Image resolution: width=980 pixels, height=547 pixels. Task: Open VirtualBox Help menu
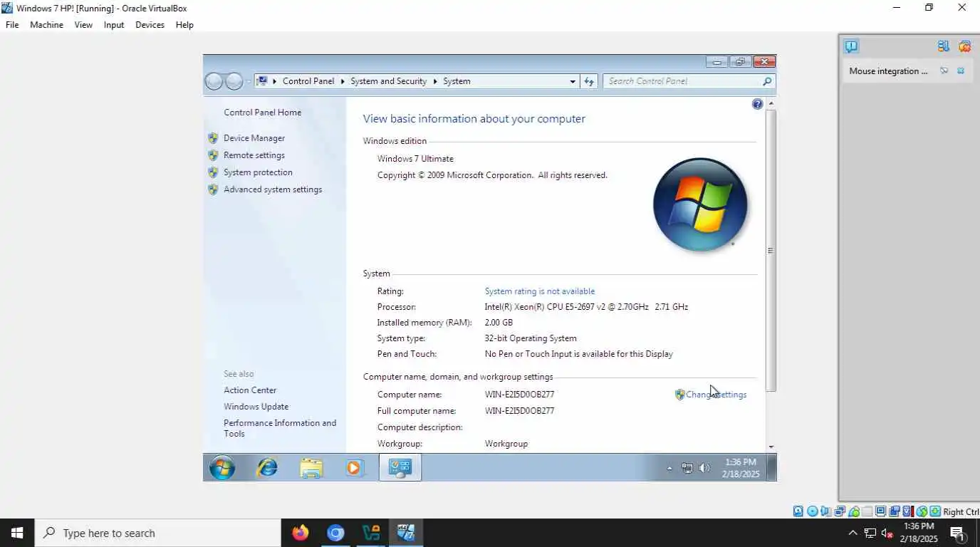[184, 25]
